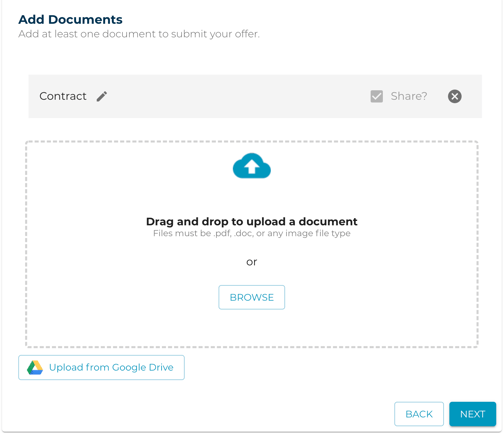Select Upload from Google Drive
503x433 pixels.
pyautogui.click(x=101, y=367)
